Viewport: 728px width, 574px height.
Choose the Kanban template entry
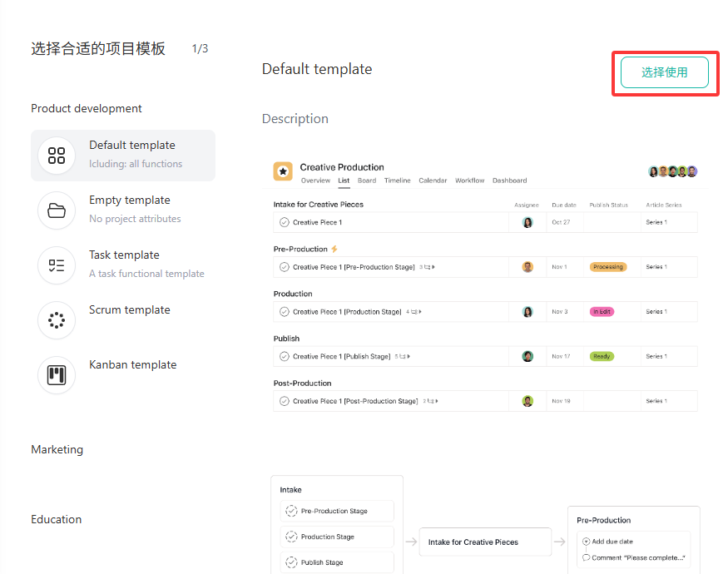point(123,375)
